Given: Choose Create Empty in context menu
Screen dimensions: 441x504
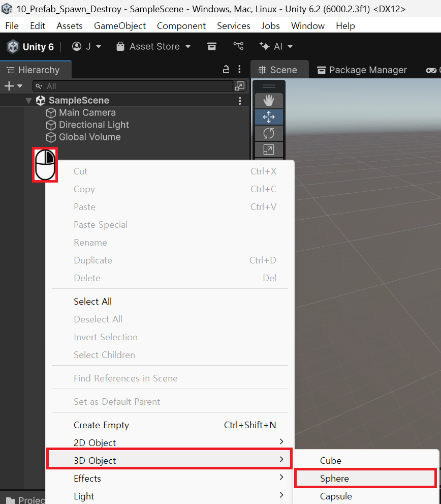Looking at the screenshot, I should [170, 425].
